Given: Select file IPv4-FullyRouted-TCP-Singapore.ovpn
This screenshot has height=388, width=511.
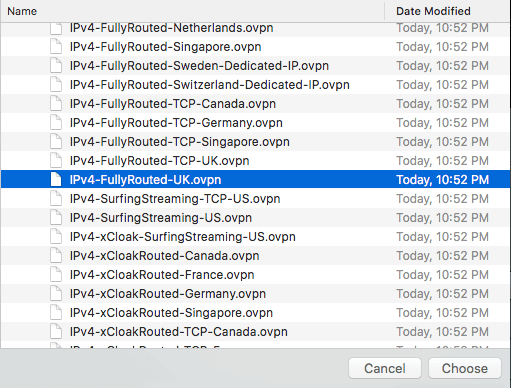Looking at the screenshot, I should [x=255, y=142].
